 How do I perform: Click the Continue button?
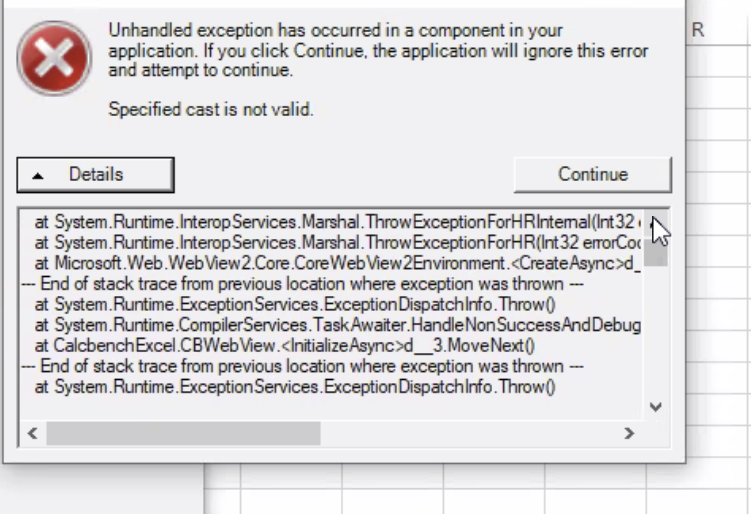tap(592, 174)
